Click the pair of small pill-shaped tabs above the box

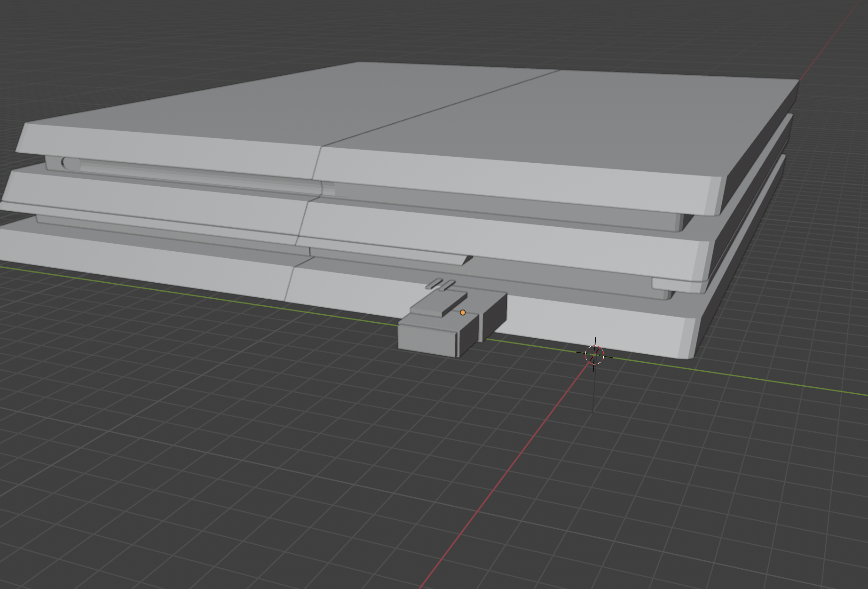point(441,284)
